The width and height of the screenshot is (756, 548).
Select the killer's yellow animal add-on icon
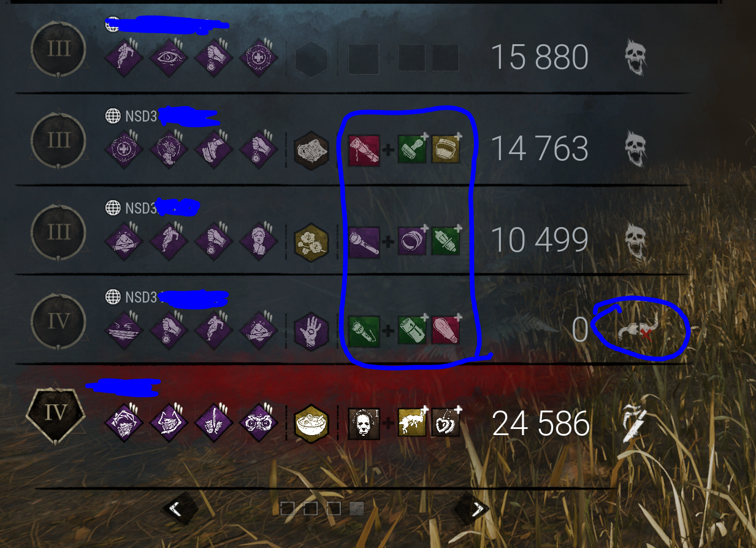(411, 423)
